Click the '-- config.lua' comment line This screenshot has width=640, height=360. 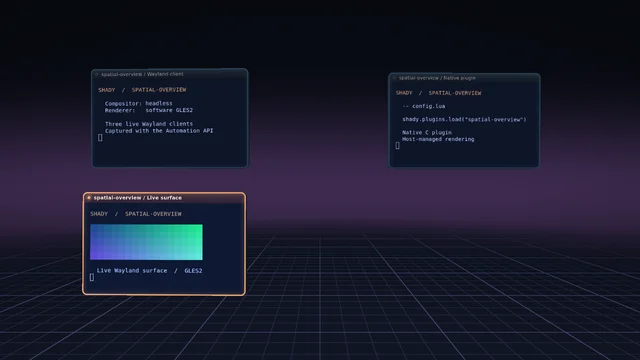coord(424,106)
